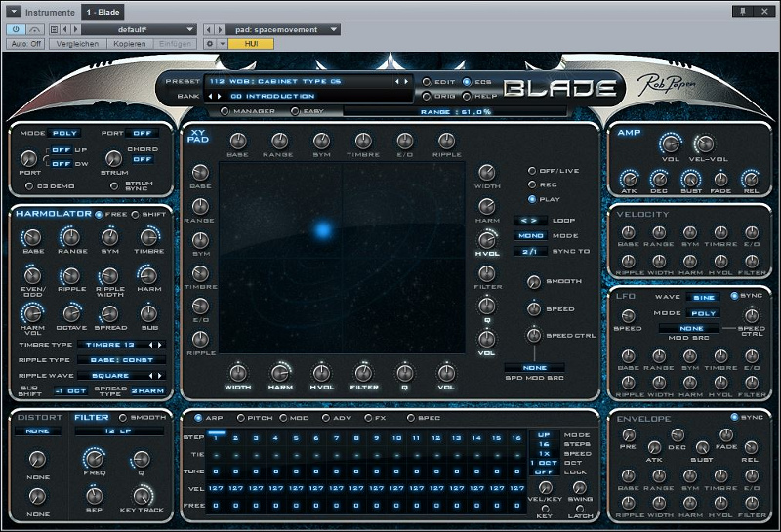Image resolution: width=781 pixels, height=532 pixels.
Task: Step to next bank arrow
Action: pos(219,96)
